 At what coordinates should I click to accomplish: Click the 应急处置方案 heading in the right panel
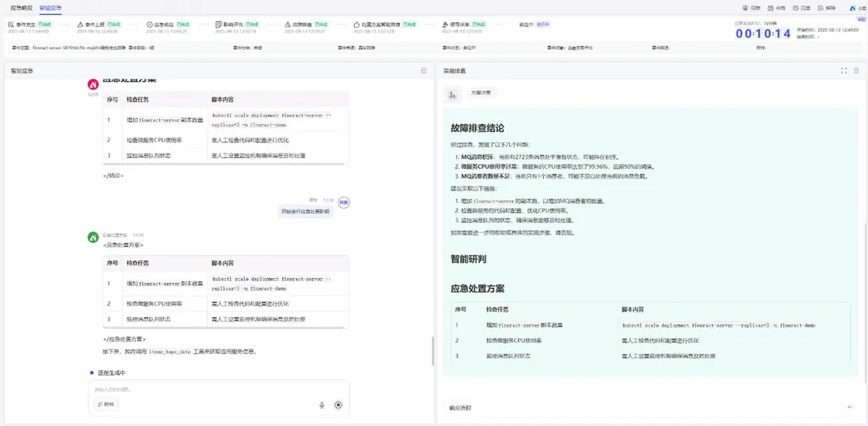pyautogui.click(x=477, y=288)
